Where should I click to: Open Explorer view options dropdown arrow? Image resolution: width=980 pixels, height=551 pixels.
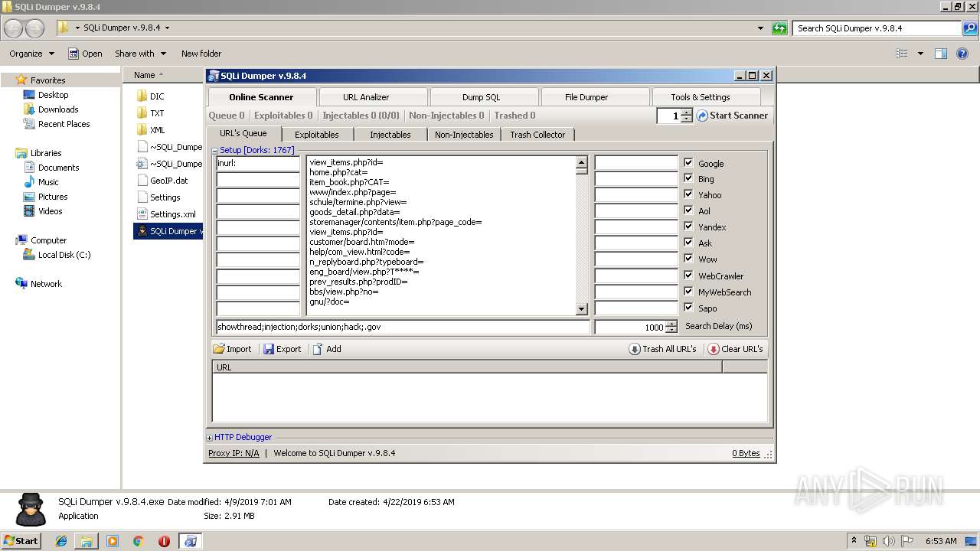[920, 54]
